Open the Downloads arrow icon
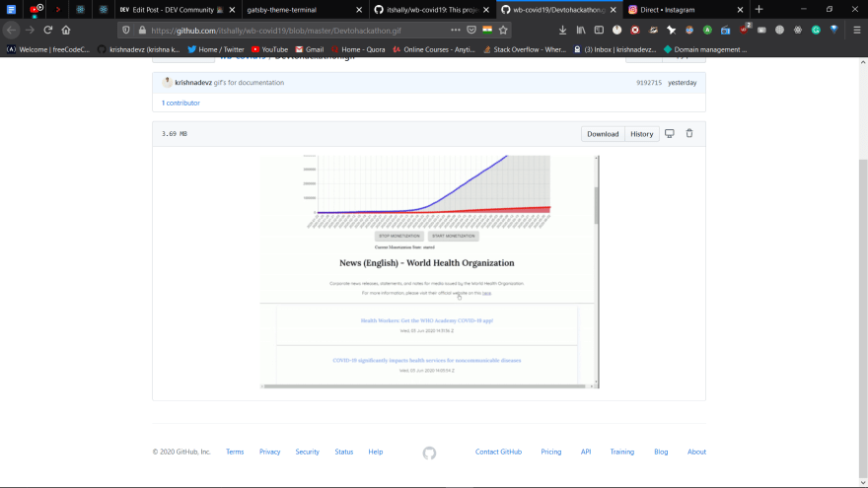 click(562, 30)
